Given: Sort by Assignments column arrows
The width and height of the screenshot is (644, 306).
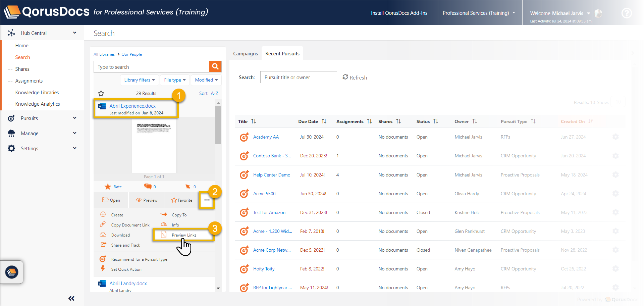Looking at the screenshot, I should [x=369, y=121].
